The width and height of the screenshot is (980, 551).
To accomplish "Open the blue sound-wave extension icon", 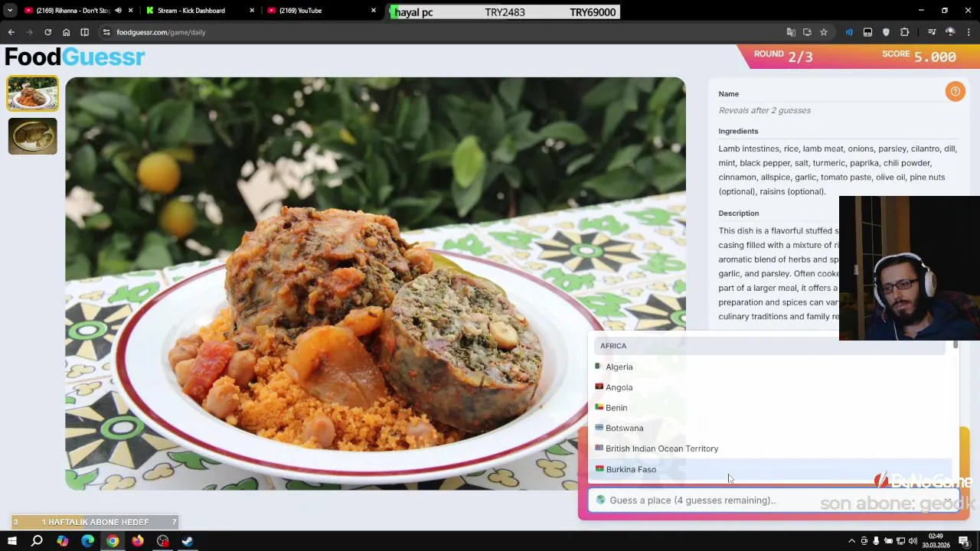I will coord(848,32).
